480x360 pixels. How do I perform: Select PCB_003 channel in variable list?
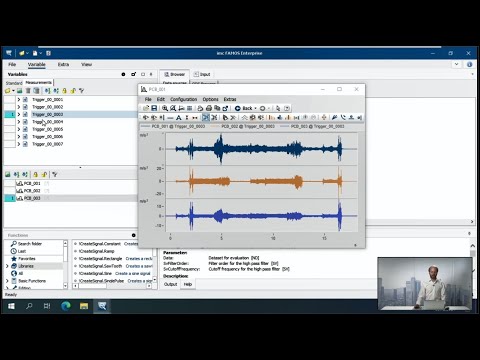32,198
